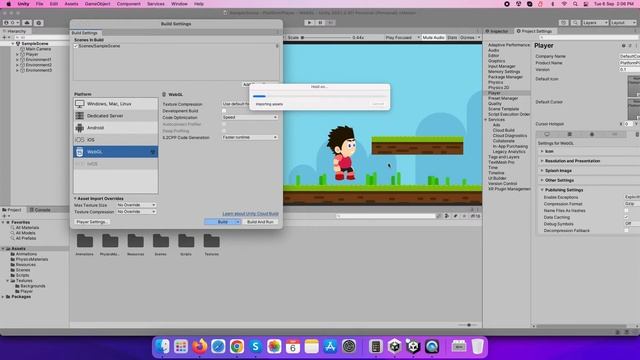Open the Finder icon in the Dock

tap(162, 347)
